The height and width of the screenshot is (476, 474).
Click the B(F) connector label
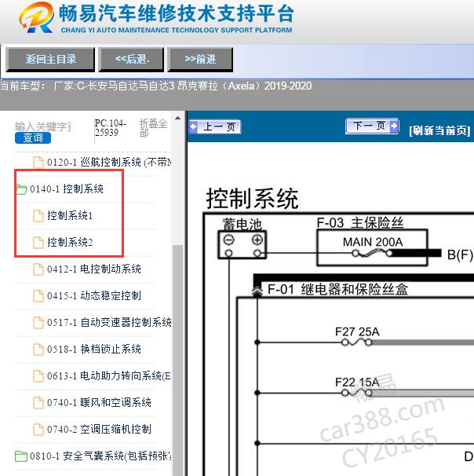tap(460, 254)
